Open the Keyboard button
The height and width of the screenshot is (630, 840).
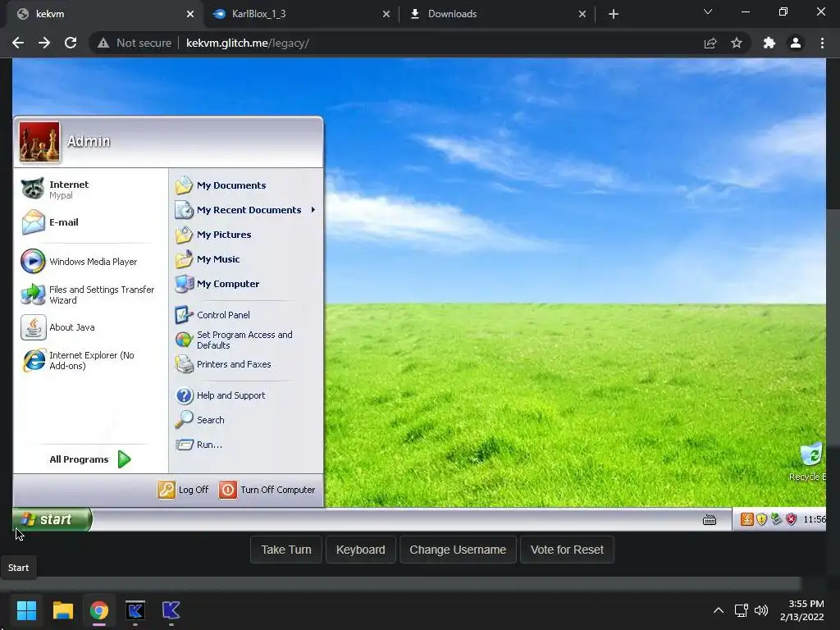[x=361, y=550]
